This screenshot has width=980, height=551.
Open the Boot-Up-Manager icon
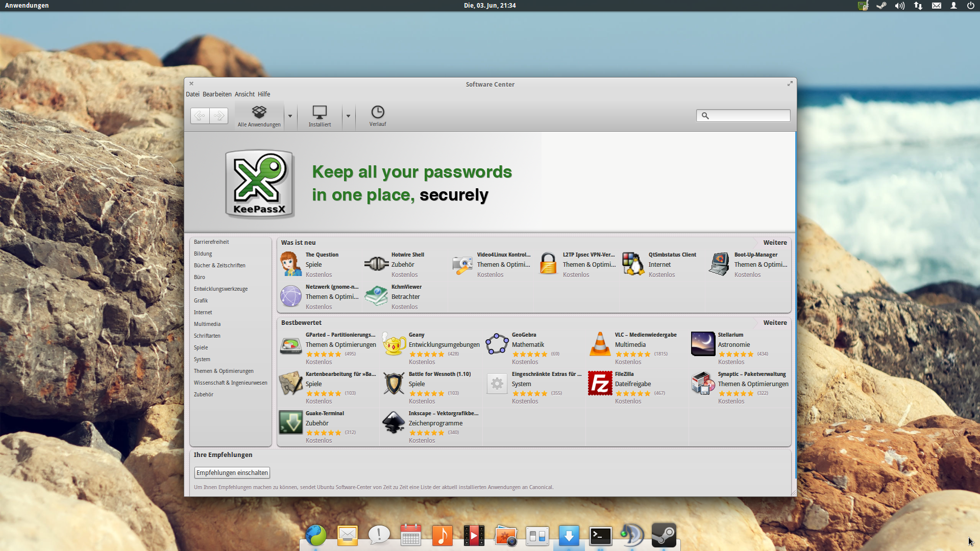719,264
